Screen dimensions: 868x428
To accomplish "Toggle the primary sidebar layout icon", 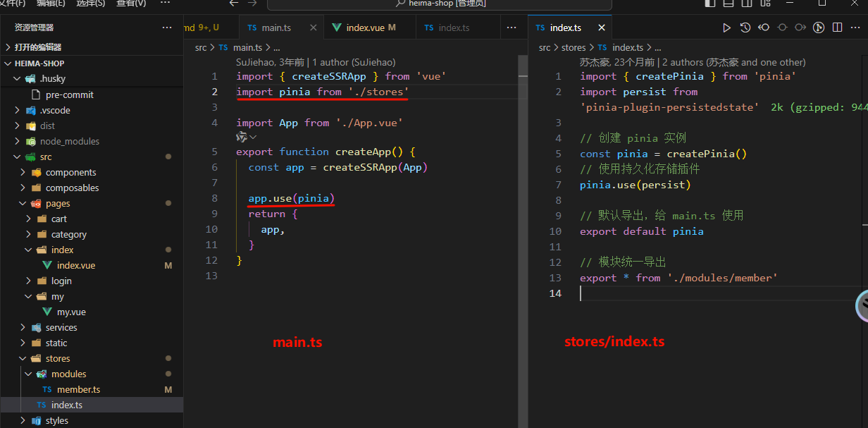I will [711, 4].
